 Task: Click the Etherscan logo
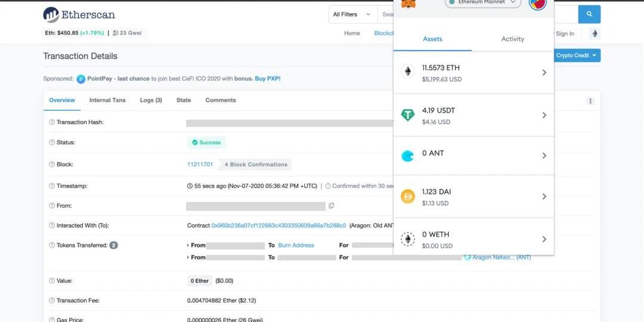[x=79, y=15]
